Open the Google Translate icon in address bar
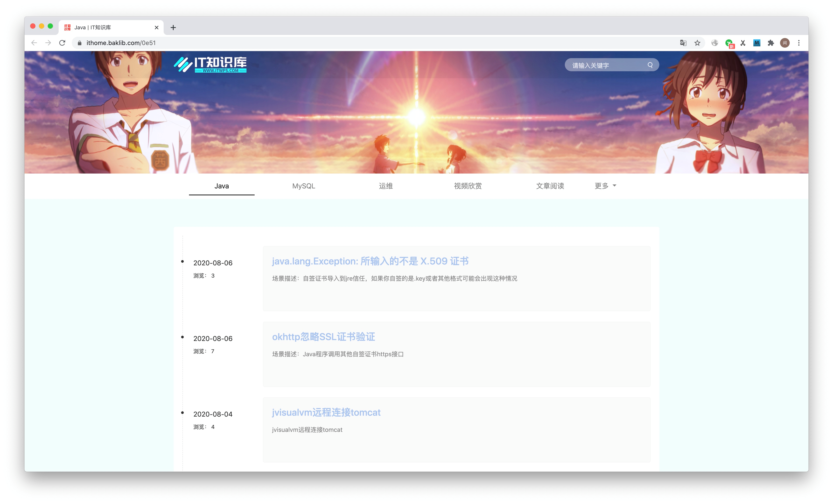 [x=683, y=43]
